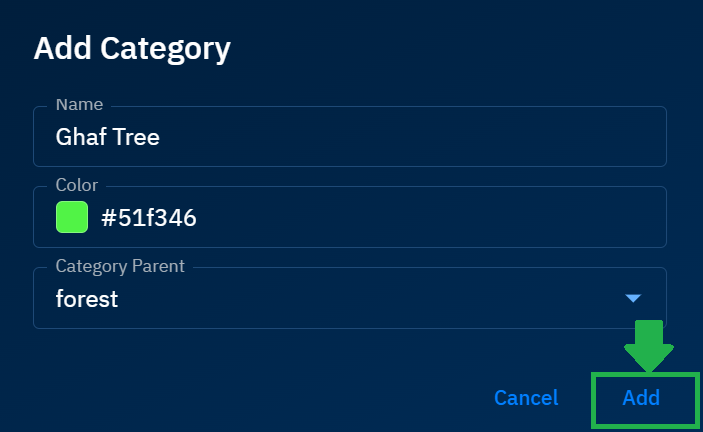Expand the Category Parent dropdown arrow
The height and width of the screenshot is (432, 703).
(632, 298)
